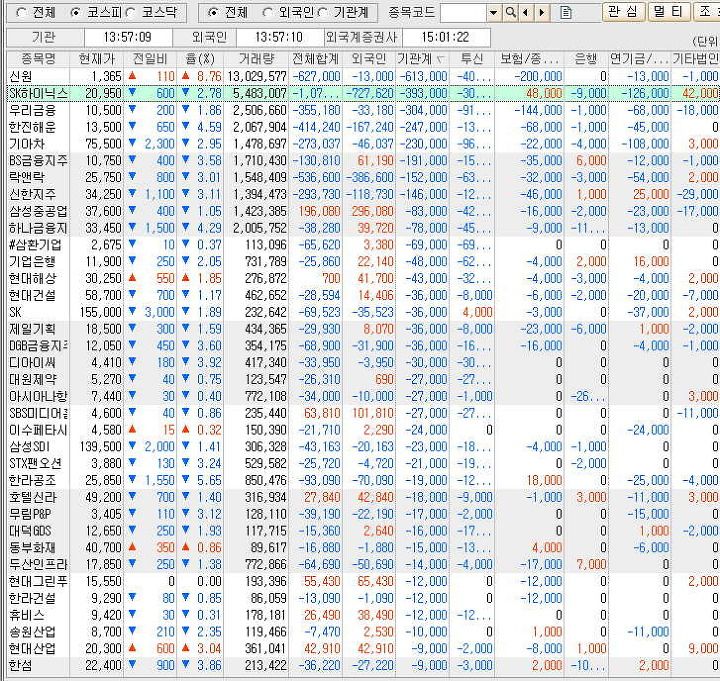720x681 pixels.
Task: Select the 삼성SDI stock row
Action: point(363,447)
